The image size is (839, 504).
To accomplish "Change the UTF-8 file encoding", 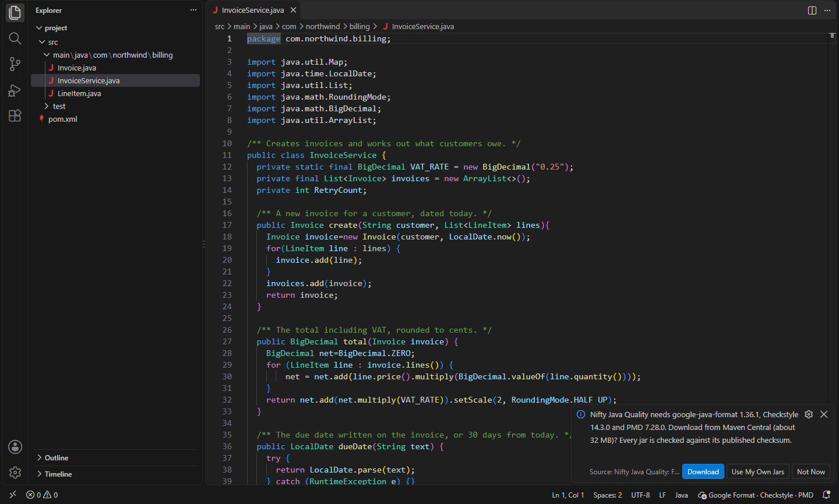I will (640, 495).
